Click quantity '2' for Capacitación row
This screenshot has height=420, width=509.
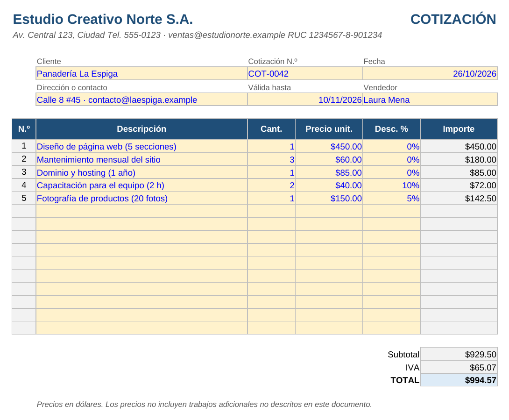coord(271,185)
